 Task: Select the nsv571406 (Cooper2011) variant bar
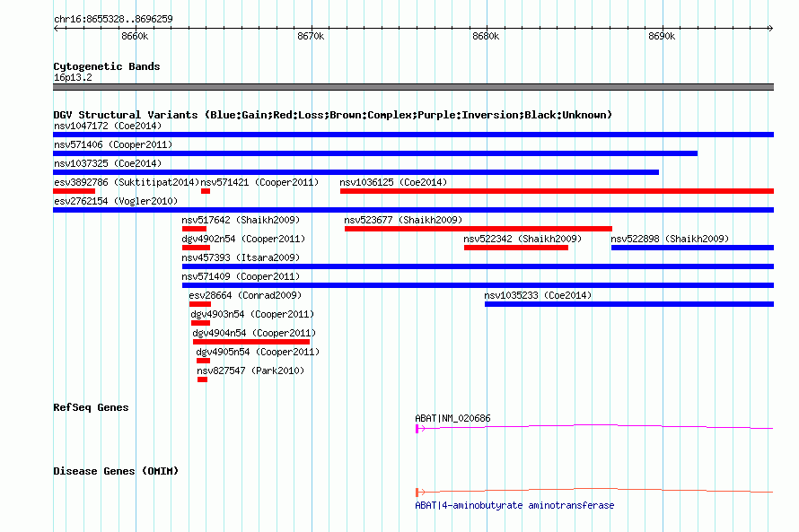click(x=375, y=153)
